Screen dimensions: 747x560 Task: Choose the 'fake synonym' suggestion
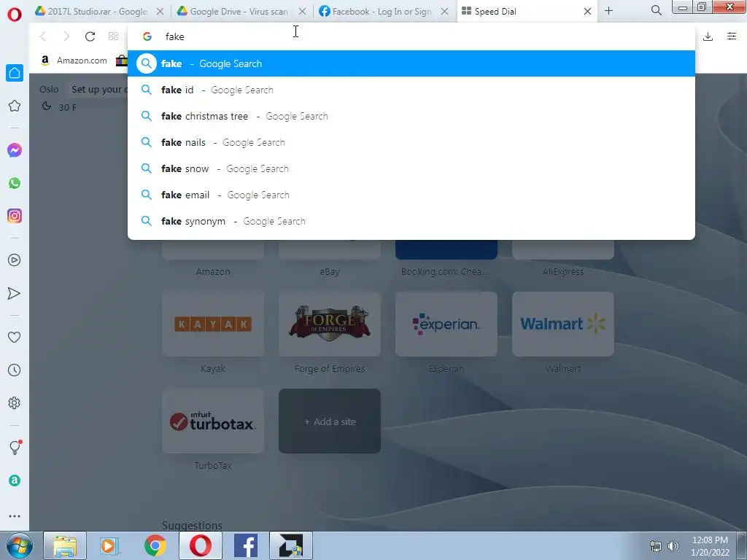(x=411, y=221)
